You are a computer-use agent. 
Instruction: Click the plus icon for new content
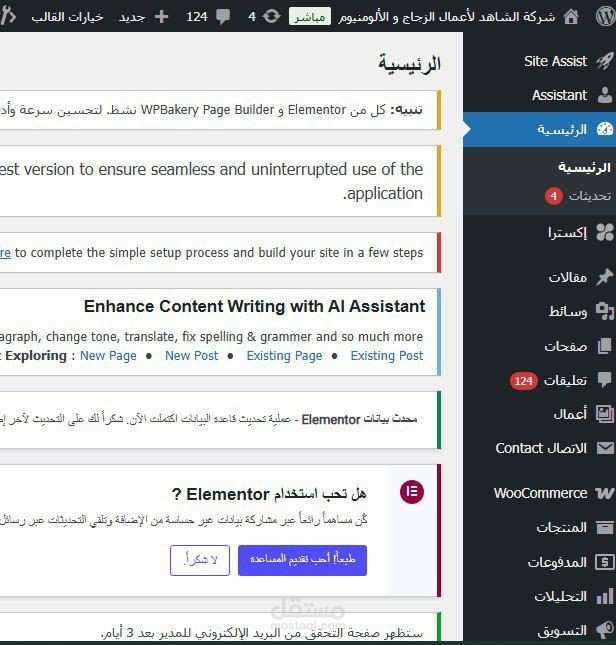click(x=161, y=17)
